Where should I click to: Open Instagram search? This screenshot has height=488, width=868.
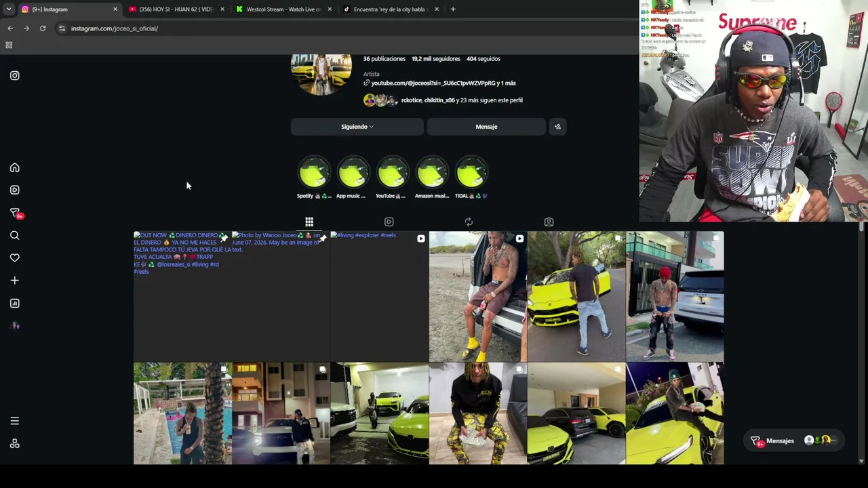click(15, 235)
